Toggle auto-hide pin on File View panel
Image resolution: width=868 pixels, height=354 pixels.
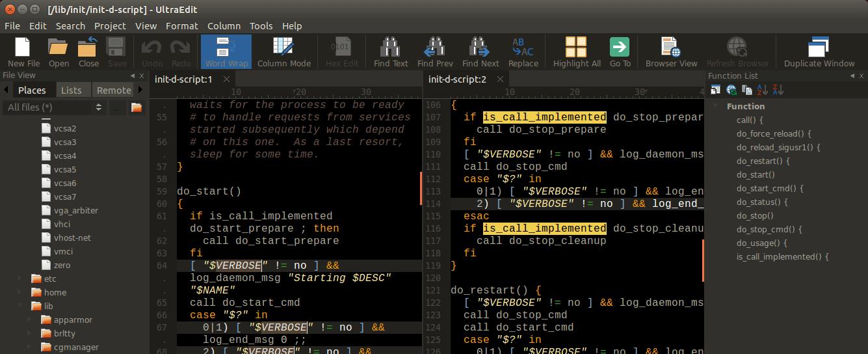(x=133, y=75)
